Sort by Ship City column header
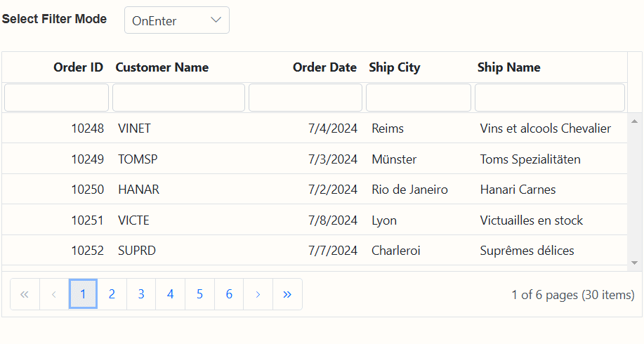 pyautogui.click(x=394, y=67)
